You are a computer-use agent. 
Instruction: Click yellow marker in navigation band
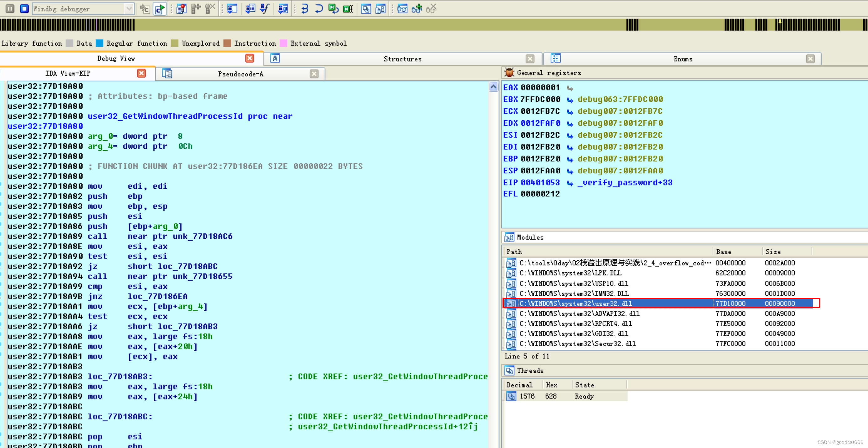coord(780,22)
